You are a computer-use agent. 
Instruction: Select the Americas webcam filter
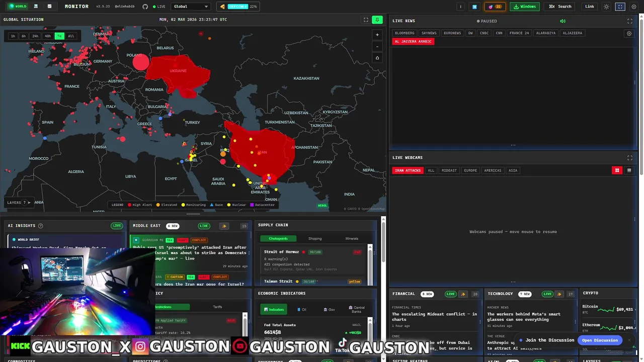tap(493, 170)
